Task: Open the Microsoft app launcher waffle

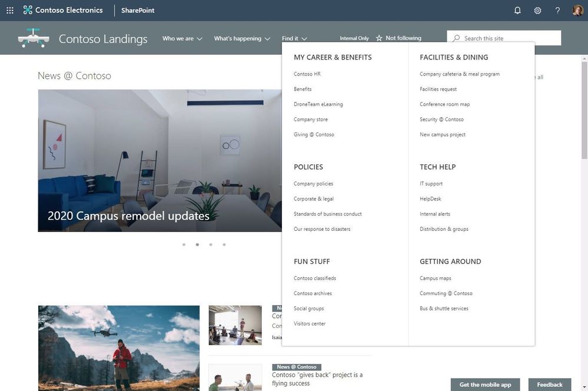Action: (x=9, y=10)
